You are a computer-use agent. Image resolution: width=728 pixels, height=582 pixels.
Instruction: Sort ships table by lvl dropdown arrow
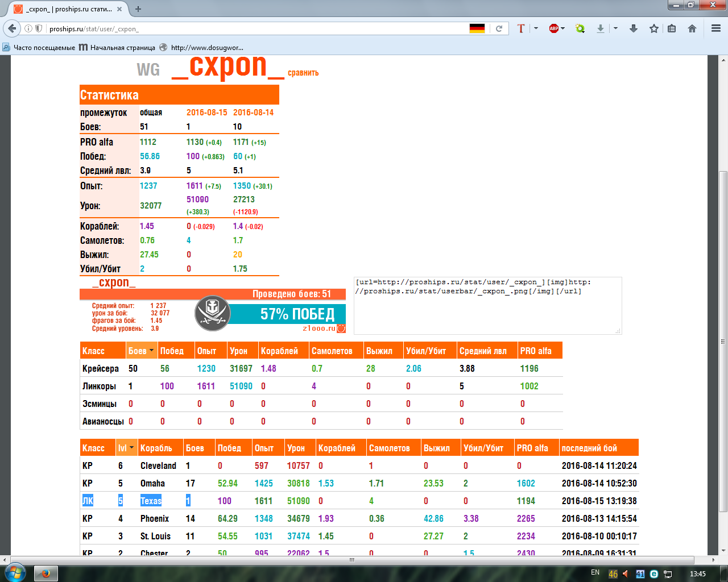click(x=132, y=448)
